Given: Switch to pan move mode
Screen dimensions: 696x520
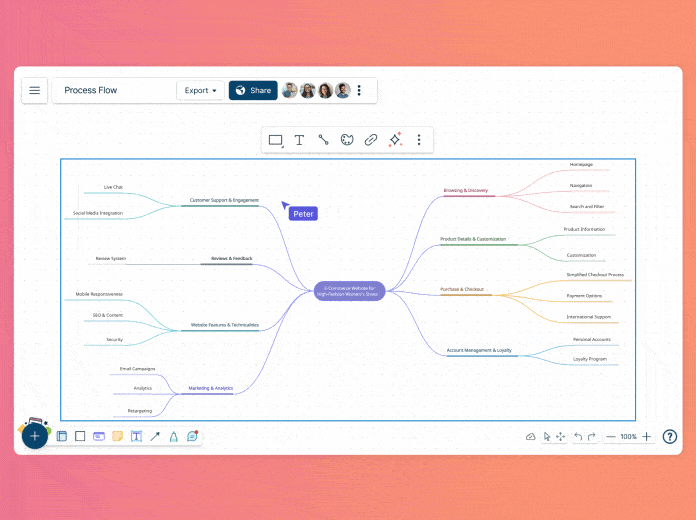Looking at the screenshot, I should point(561,437).
